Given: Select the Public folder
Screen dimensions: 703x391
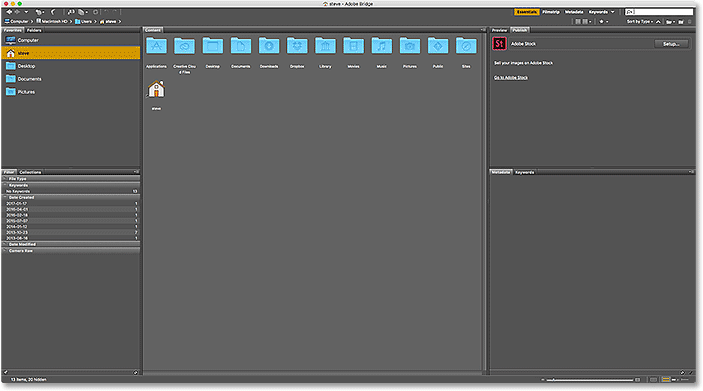Looking at the screenshot, I should click(438, 46).
